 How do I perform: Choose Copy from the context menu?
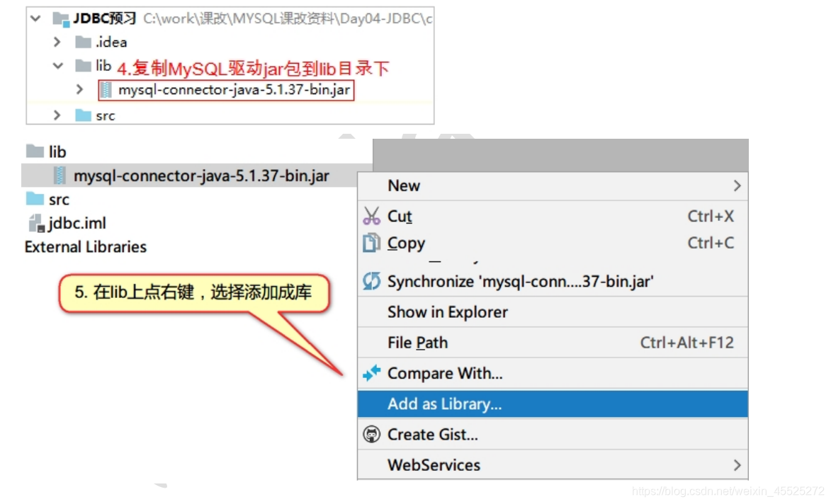point(553,243)
